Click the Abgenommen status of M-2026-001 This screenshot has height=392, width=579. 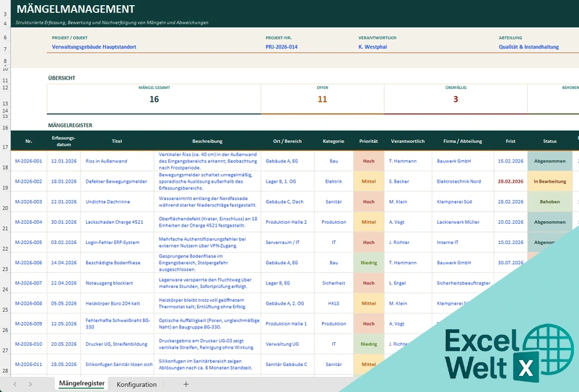point(550,161)
